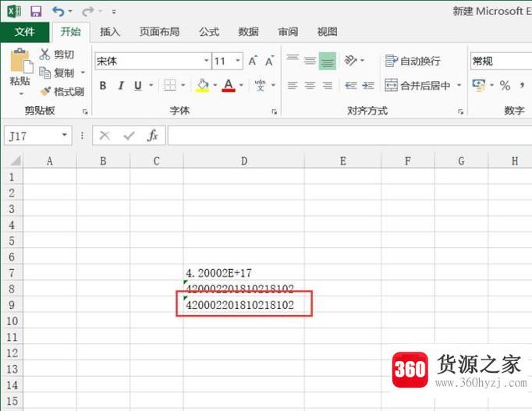Click comma style icon
The width and height of the screenshot is (532, 411).
pos(522,86)
